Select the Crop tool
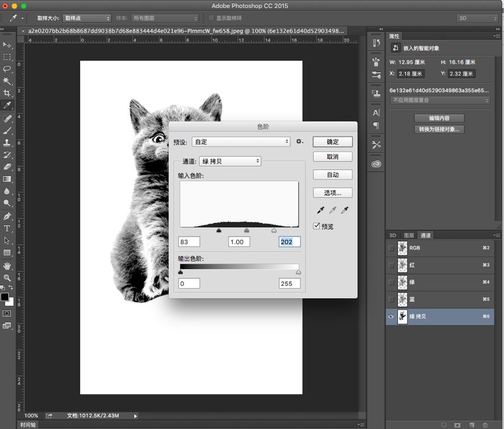This screenshot has height=429, width=504. coord(7,93)
